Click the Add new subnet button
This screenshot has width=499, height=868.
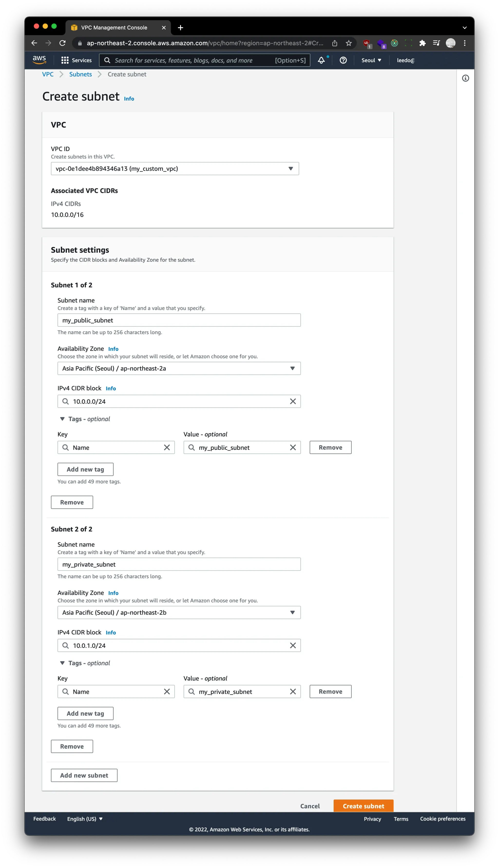[x=84, y=775]
